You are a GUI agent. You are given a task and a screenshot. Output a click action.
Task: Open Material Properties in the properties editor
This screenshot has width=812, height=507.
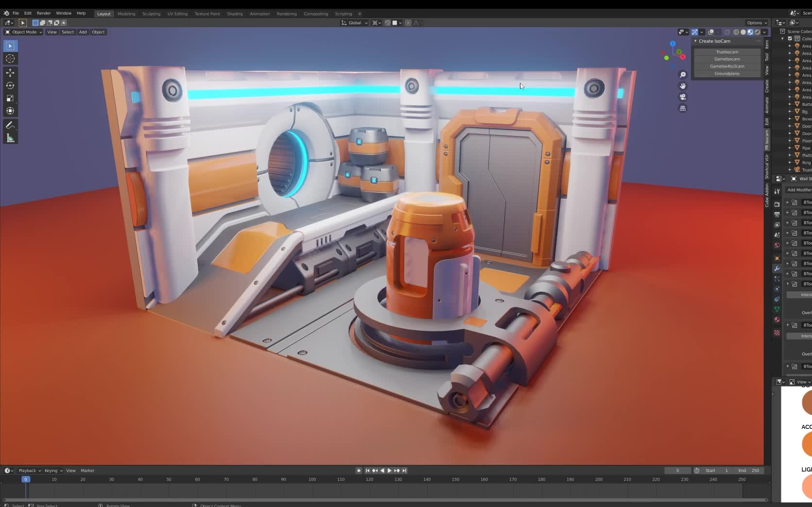[776, 319]
